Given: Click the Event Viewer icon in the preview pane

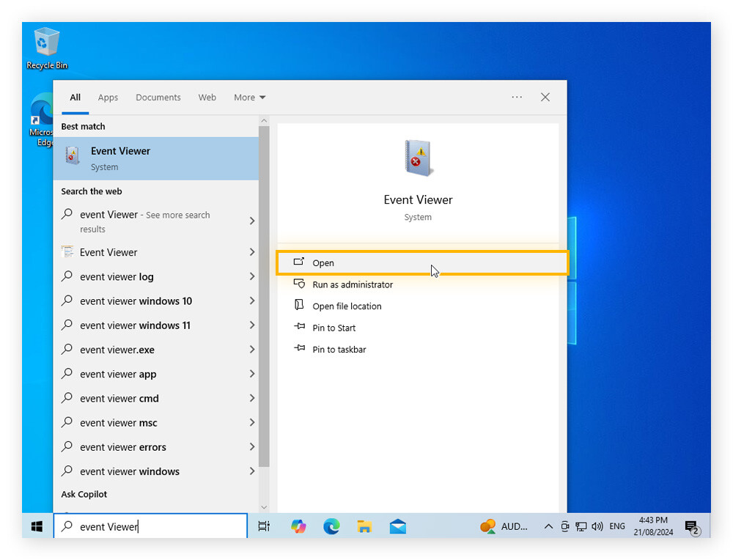Looking at the screenshot, I should pos(418,157).
